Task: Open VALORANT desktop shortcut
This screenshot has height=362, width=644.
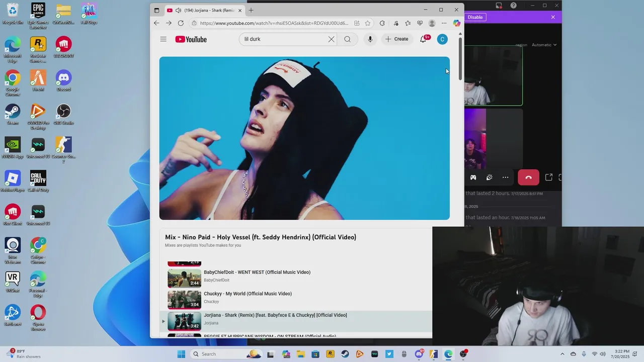Action: (63, 47)
